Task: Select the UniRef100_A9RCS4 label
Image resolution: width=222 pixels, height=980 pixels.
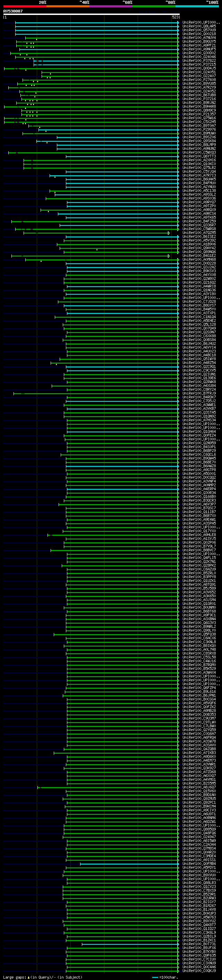Action: click(x=199, y=213)
